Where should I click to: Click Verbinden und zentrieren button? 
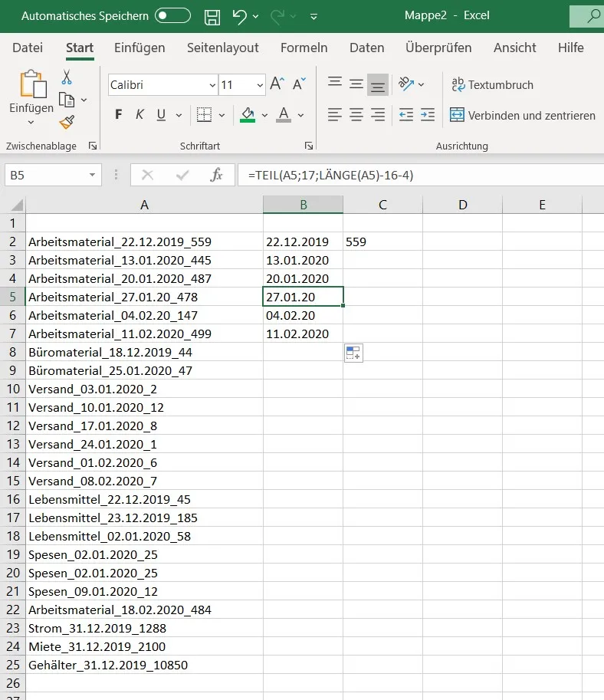[x=523, y=115]
